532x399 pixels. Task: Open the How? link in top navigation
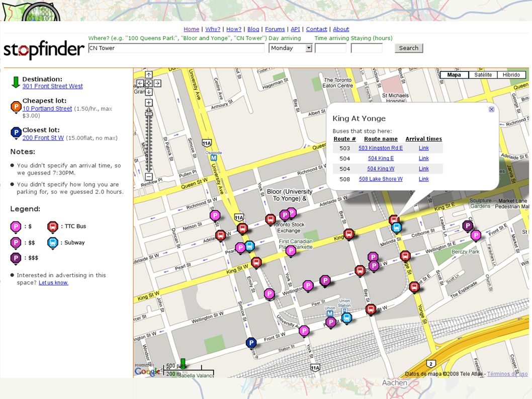coord(234,29)
